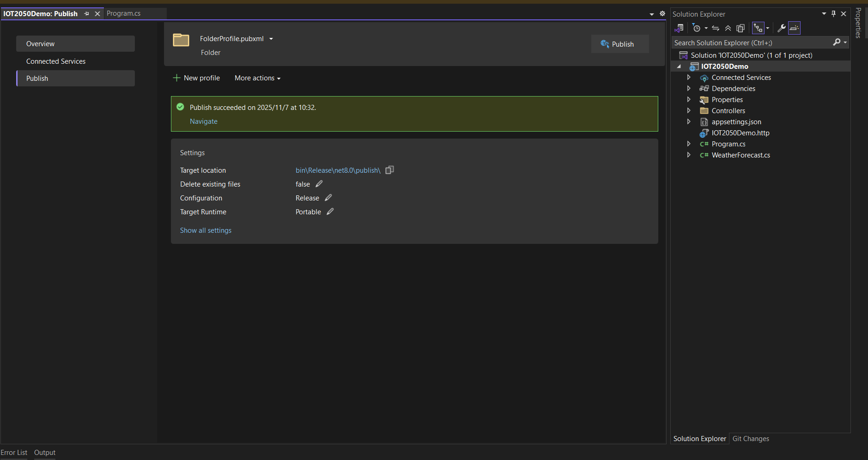Expand the Program.cs tree node
The height and width of the screenshot is (460, 868).
pyautogui.click(x=689, y=144)
